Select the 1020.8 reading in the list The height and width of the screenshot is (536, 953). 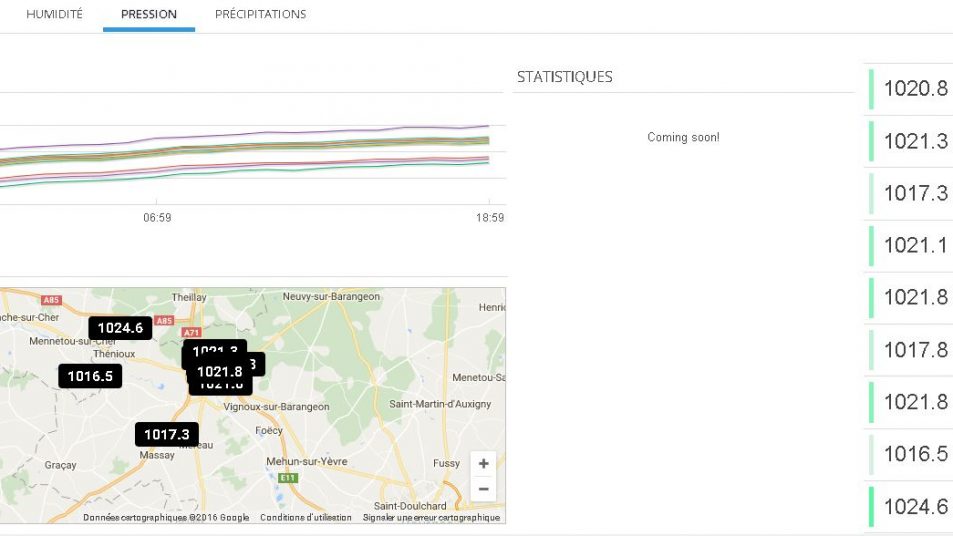915,89
